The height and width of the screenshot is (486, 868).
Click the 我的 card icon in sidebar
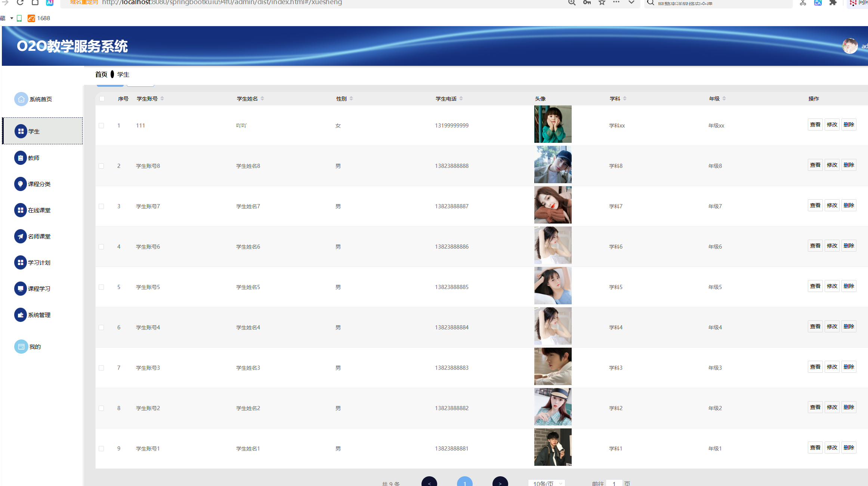(x=21, y=347)
